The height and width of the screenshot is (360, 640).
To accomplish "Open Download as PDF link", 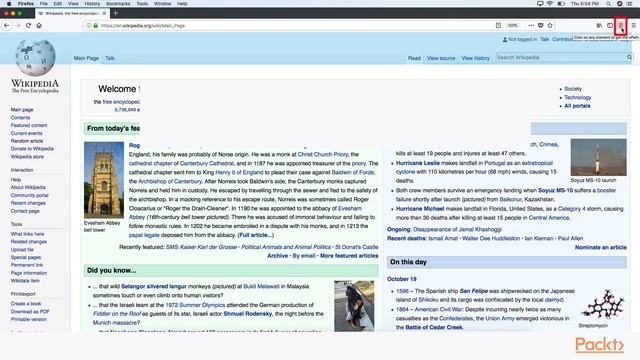I will 30,311.
